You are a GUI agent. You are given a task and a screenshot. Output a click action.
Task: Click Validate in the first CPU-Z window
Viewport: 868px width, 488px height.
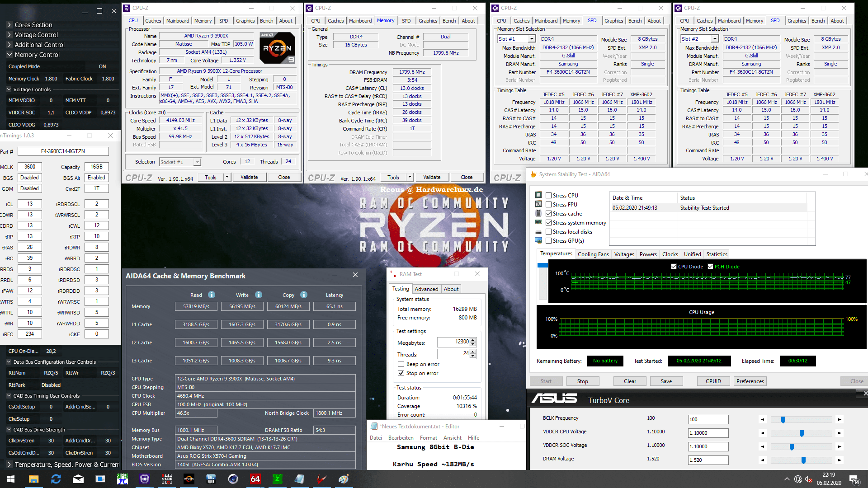pos(249,177)
